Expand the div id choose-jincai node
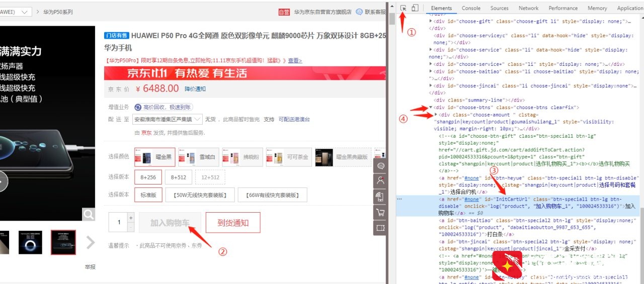Viewport: 644px width, 284px height. tap(430, 85)
